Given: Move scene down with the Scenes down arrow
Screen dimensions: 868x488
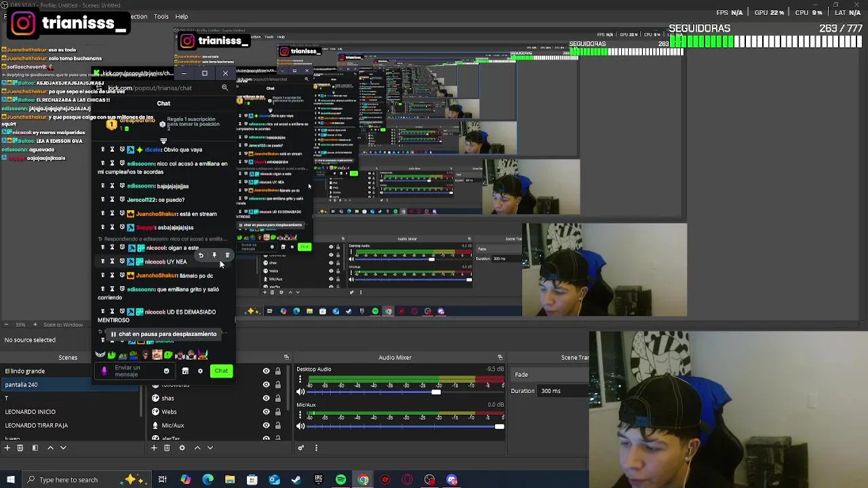Looking at the screenshot, I should tap(63, 448).
